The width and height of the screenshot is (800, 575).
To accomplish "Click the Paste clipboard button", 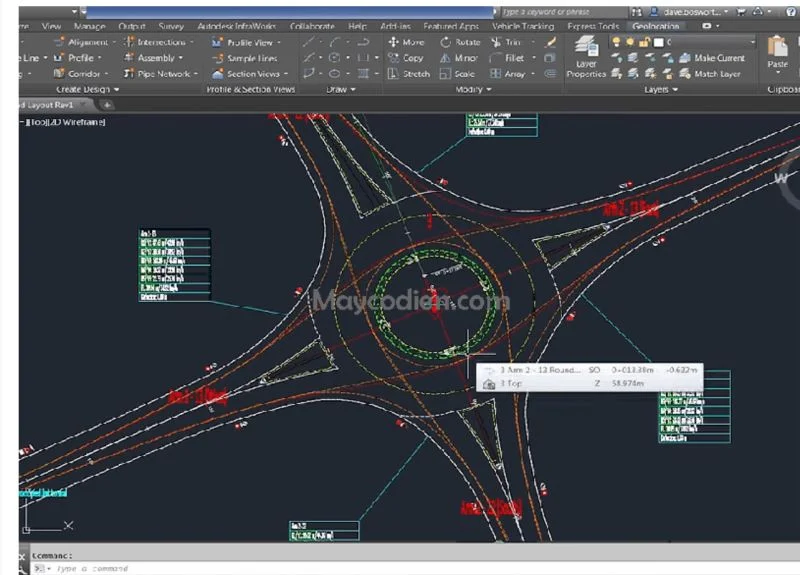I will coord(778,53).
